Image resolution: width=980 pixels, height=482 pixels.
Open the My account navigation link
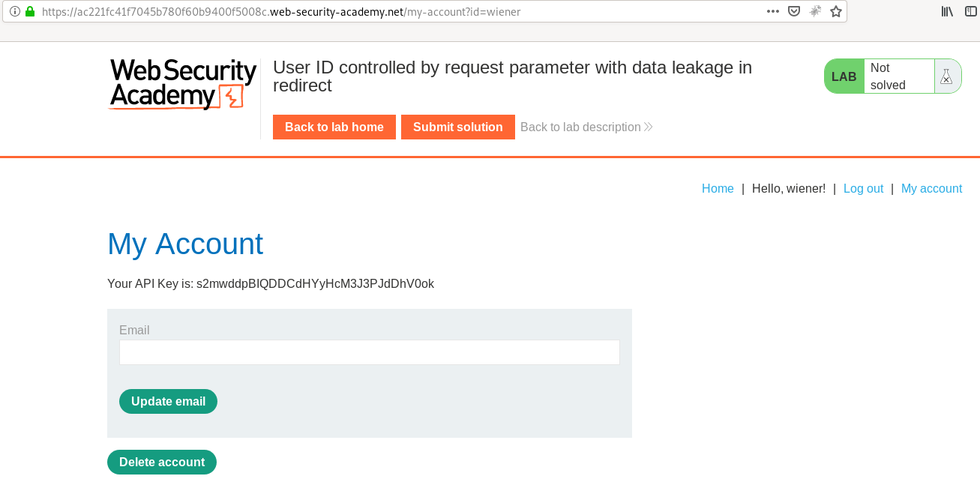point(931,189)
